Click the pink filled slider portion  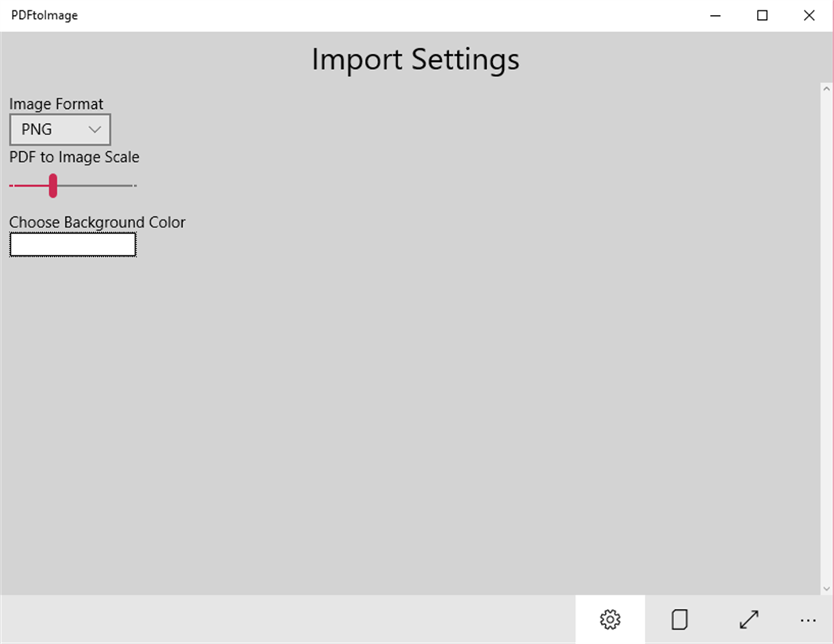tap(30, 185)
